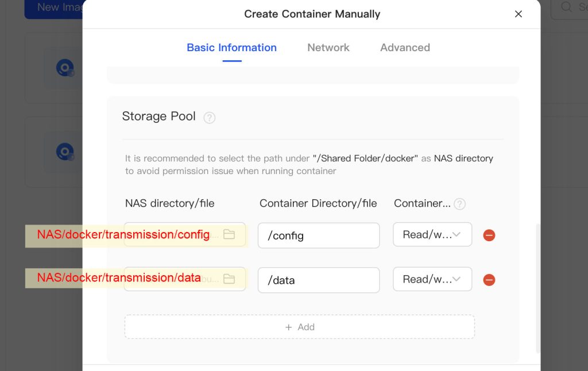Close the Create Container Manually dialog
Image resolution: width=588 pixels, height=371 pixels.
[x=518, y=14]
